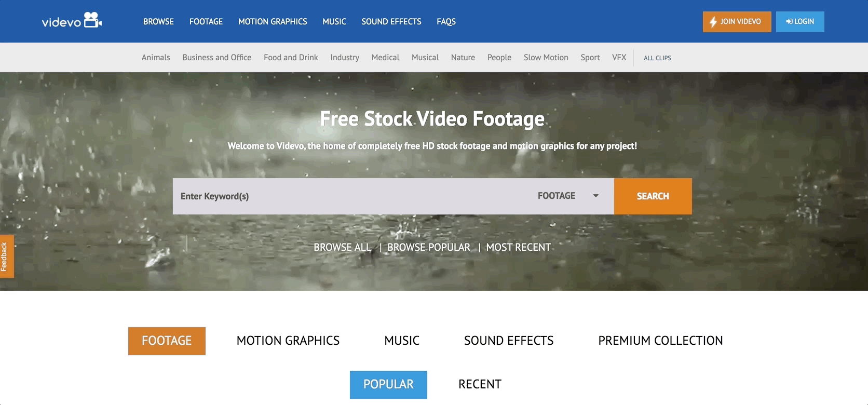The height and width of the screenshot is (405, 868).
Task: Click the BROWSE POPULAR link
Action: tap(429, 247)
